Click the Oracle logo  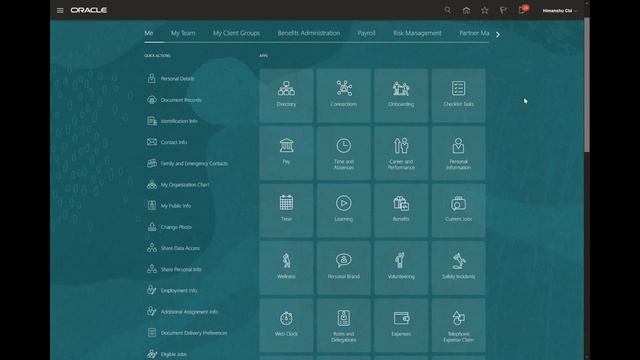pyautogui.click(x=89, y=10)
